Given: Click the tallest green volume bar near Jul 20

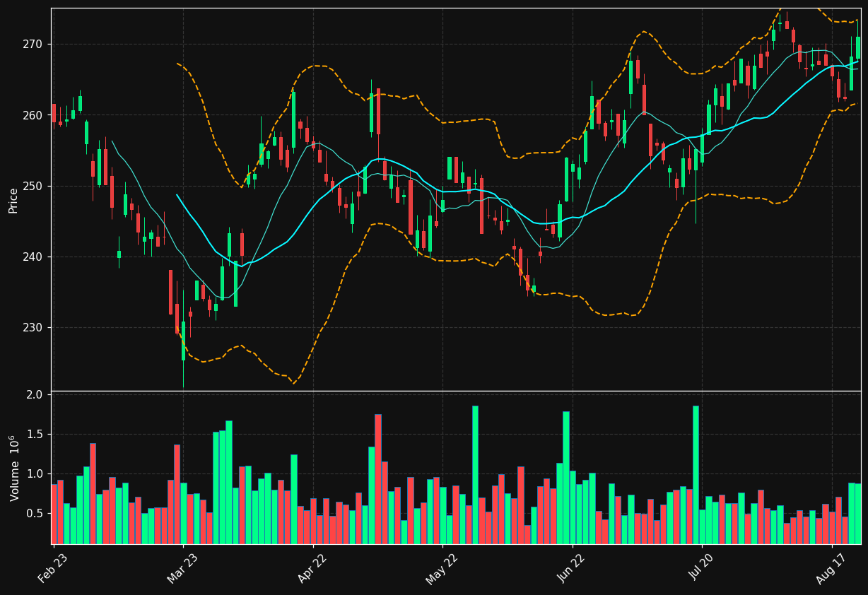Looking at the screenshot, I should pyautogui.click(x=696, y=475).
